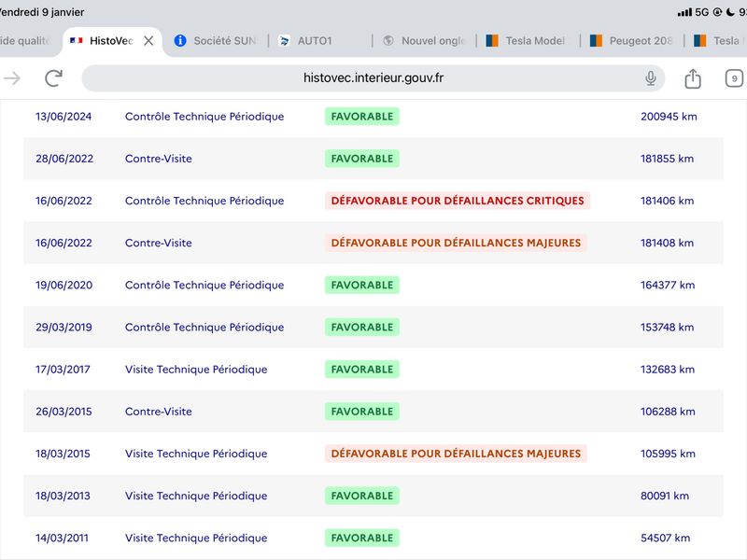Image resolution: width=747 pixels, height=560 pixels.
Task: Close the HistoVec tab
Action: pos(148,41)
